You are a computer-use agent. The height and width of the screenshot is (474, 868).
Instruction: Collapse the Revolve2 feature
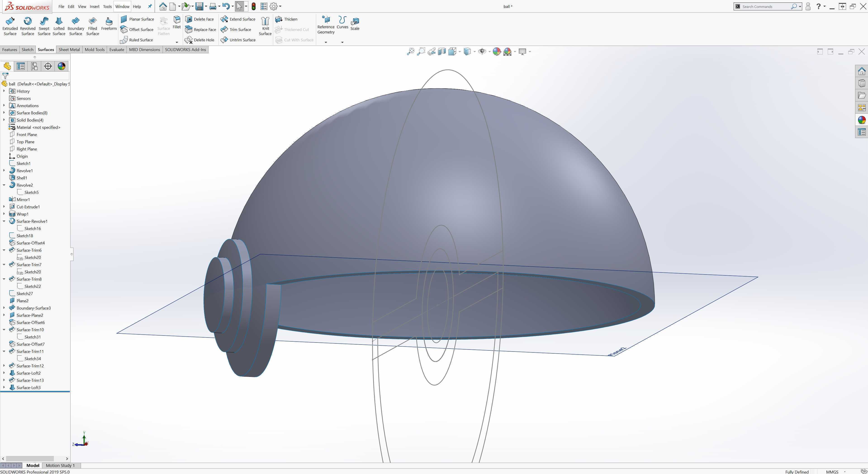(4, 185)
